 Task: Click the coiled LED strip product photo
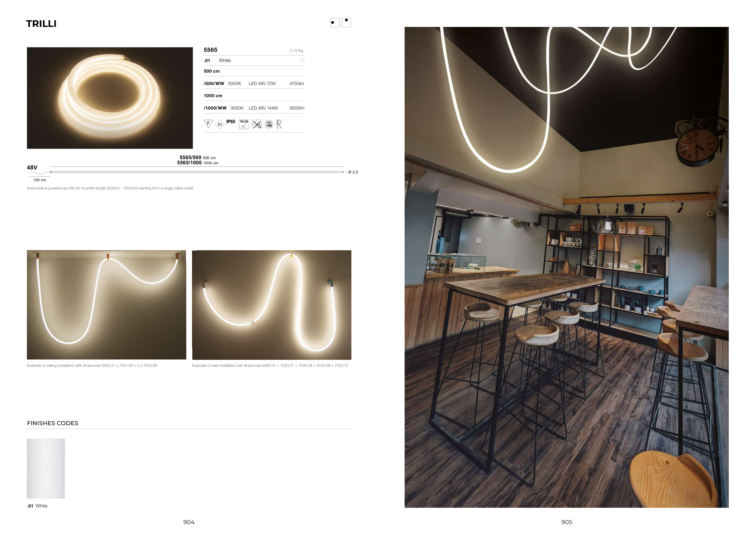110,98
